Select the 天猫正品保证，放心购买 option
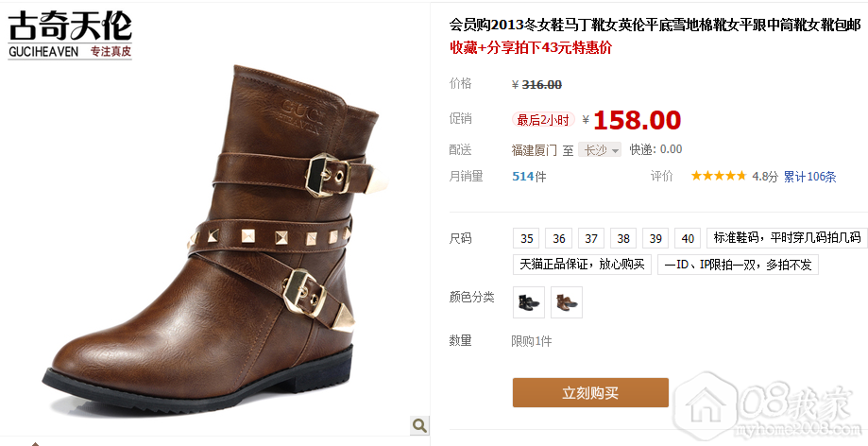The height and width of the screenshot is (446, 868). pyautogui.click(x=582, y=265)
